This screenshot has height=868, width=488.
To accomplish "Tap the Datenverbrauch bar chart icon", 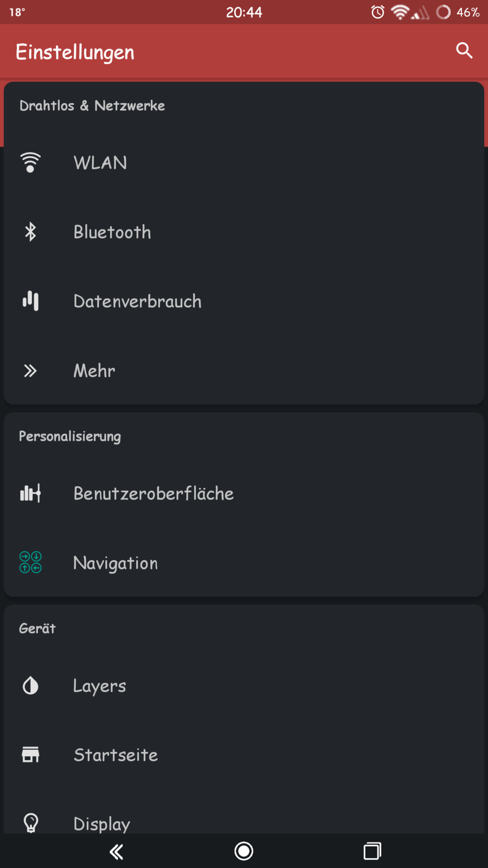I will [30, 301].
